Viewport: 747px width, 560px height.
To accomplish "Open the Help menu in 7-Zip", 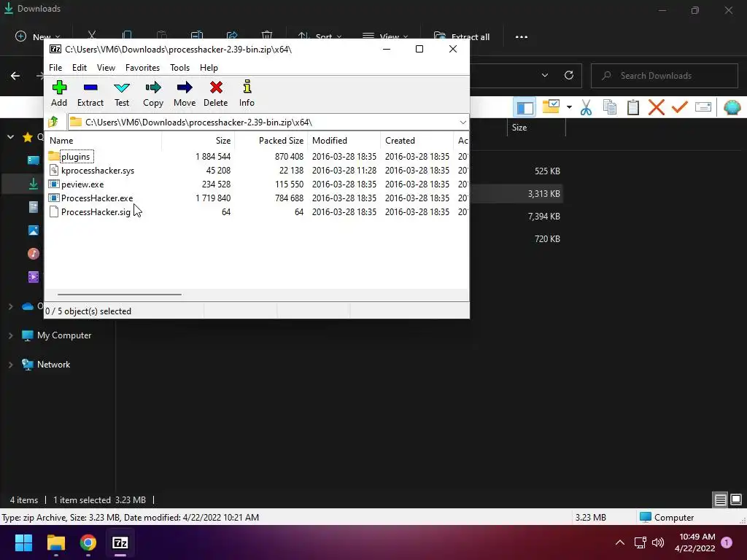I will pyautogui.click(x=209, y=68).
